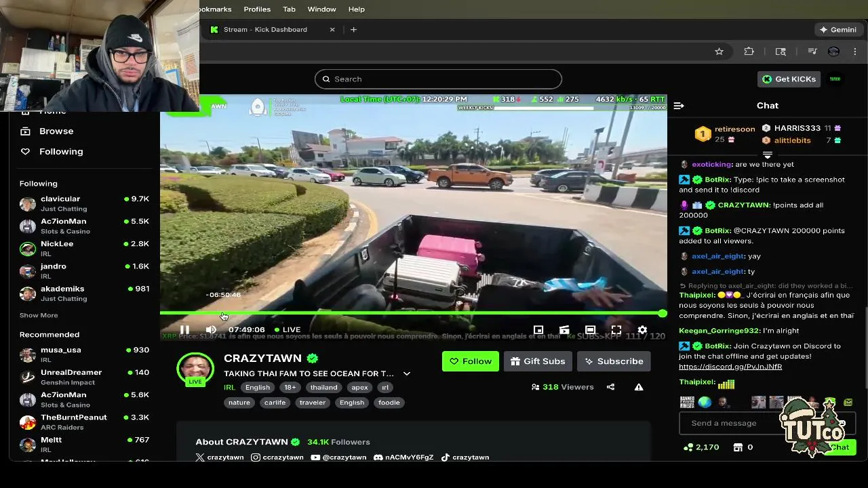Click the Search input field
The image size is (868, 488).
coord(438,79)
